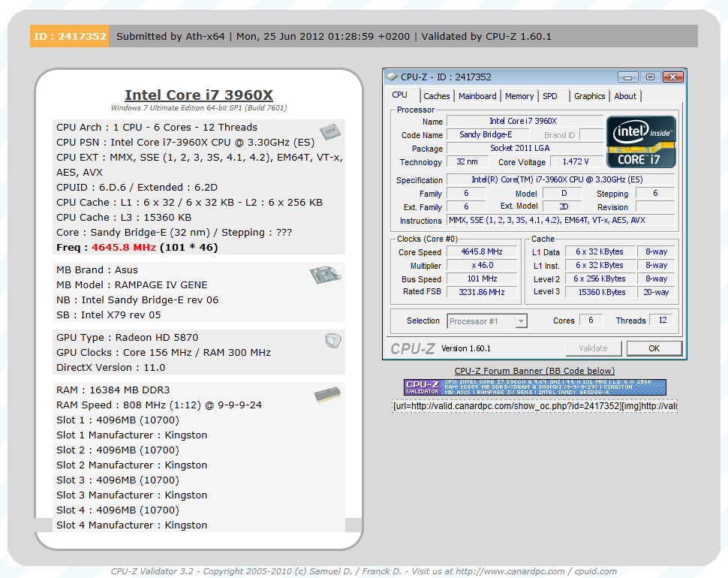Click the CPU-Z window title icon

[392, 77]
